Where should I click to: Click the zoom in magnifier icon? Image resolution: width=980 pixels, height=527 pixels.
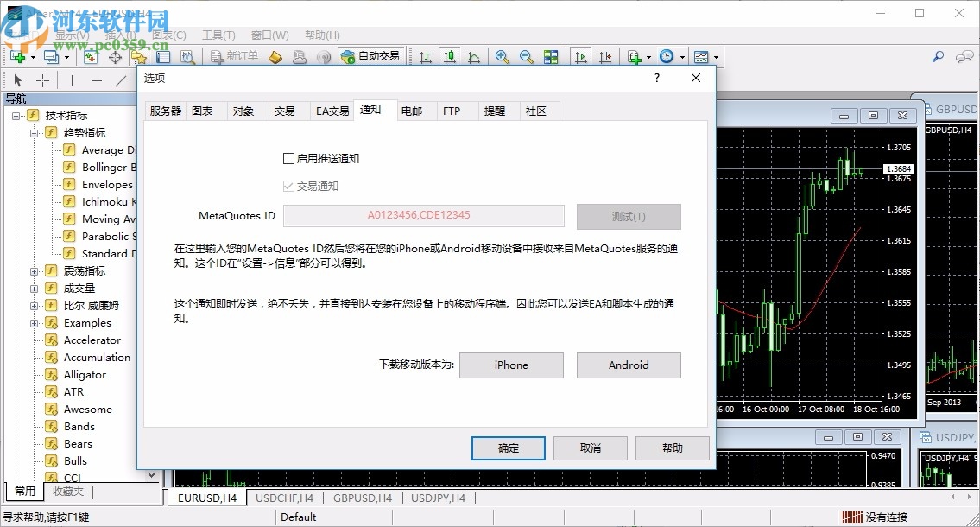tap(502, 58)
